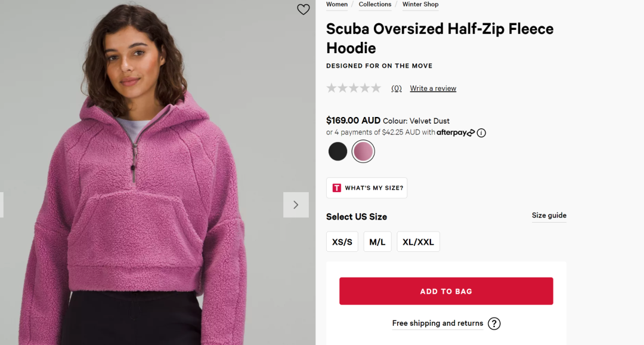Select size XL/XXL

pos(418,242)
